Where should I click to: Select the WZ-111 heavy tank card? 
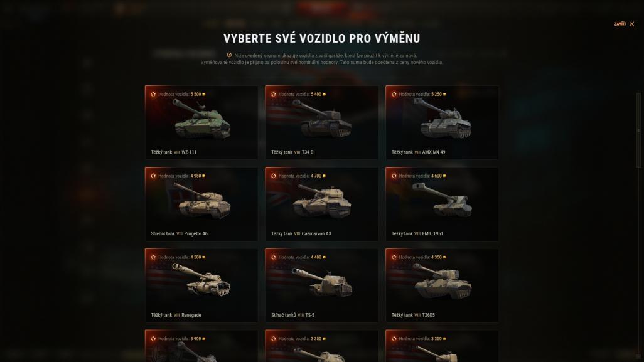[201, 122]
